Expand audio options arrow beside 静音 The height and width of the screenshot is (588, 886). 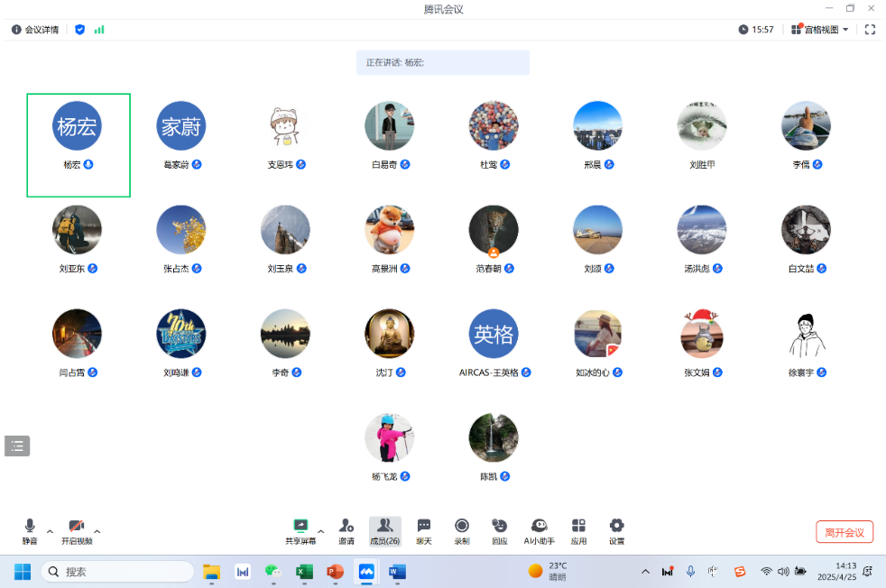(x=50, y=530)
